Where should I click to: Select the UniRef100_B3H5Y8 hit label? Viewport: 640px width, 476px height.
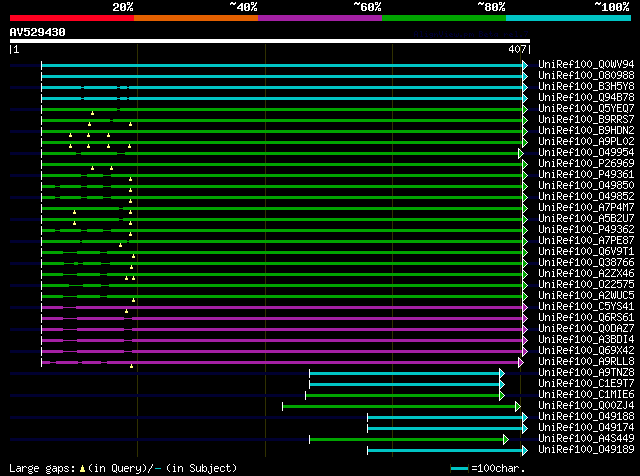click(x=586, y=87)
